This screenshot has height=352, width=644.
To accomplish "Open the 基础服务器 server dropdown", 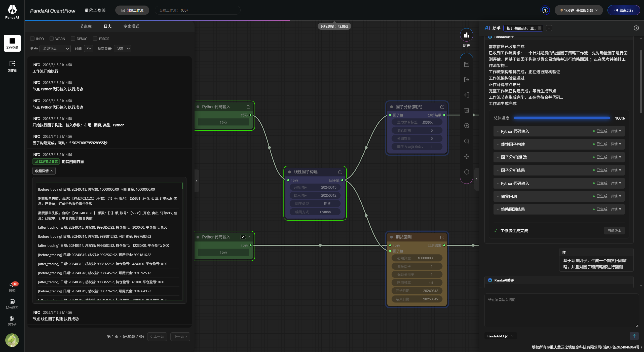I will tap(579, 10).
